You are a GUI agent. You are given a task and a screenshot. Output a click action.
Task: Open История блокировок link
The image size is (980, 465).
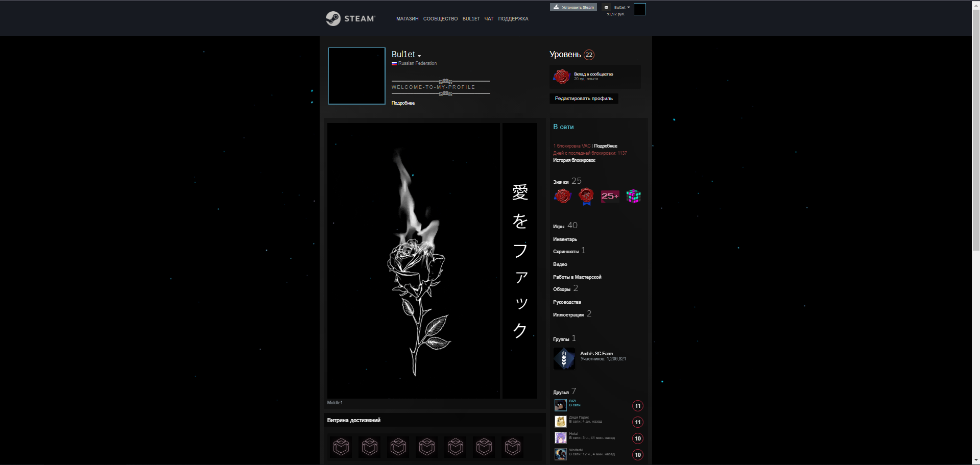(574, 160)
